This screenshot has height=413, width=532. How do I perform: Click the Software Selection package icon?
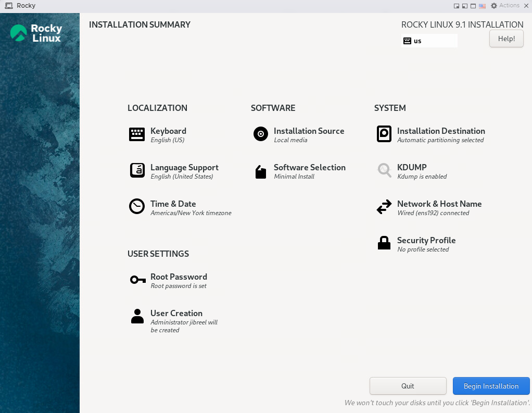(x=261, y=172)
